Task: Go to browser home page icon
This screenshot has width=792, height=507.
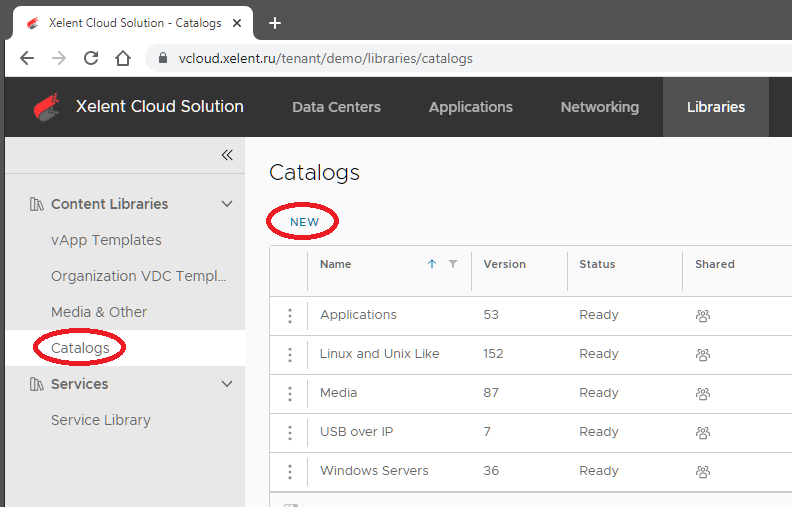Action: click(x=123, y=59)
